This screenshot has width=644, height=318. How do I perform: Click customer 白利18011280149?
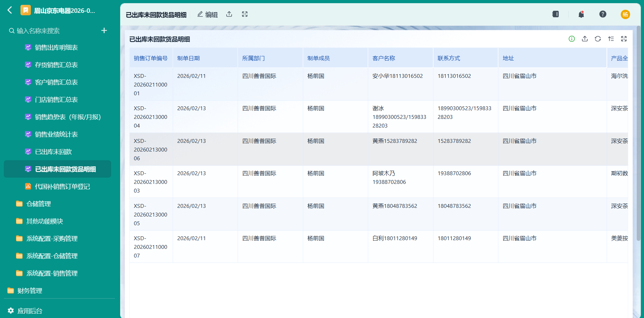click(x=395, y=238)
